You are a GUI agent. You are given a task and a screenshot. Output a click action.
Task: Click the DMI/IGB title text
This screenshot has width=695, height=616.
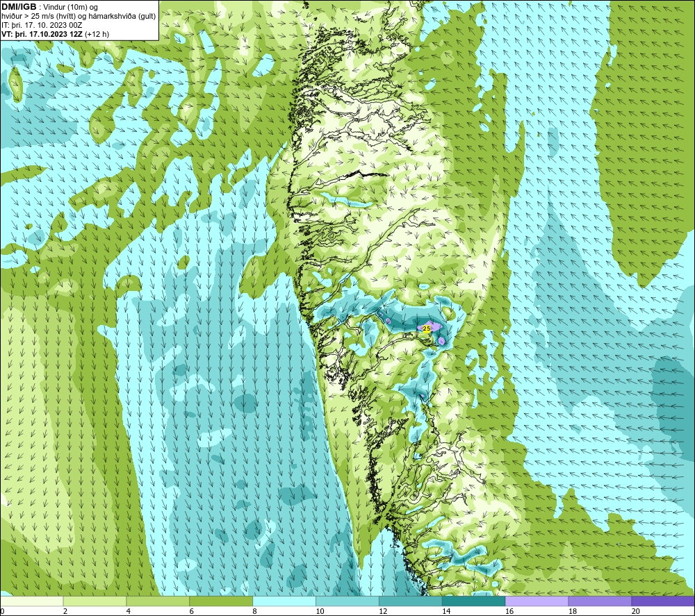(19, 7)
